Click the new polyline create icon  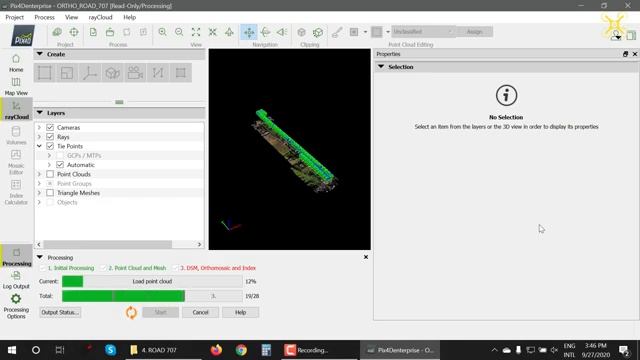click(89, 73)
